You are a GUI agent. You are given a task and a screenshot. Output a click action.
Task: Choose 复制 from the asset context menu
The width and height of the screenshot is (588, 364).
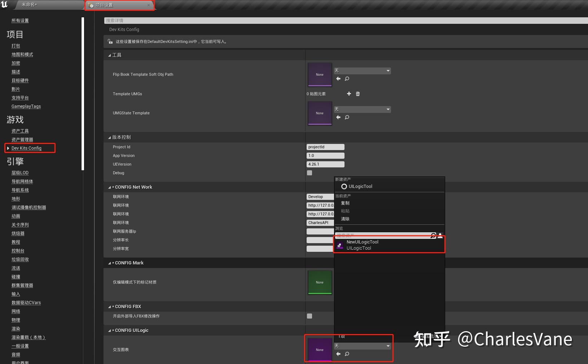coord(345,203)
